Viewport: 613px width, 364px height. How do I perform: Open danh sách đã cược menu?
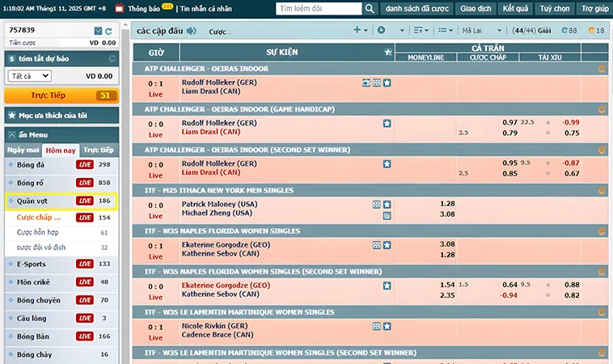416,9
